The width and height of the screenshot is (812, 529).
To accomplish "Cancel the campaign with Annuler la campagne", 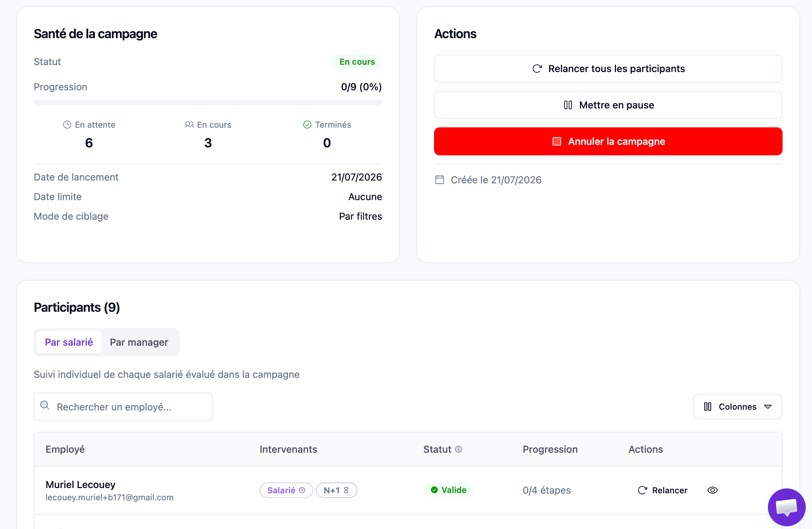I will pos(608,141).
